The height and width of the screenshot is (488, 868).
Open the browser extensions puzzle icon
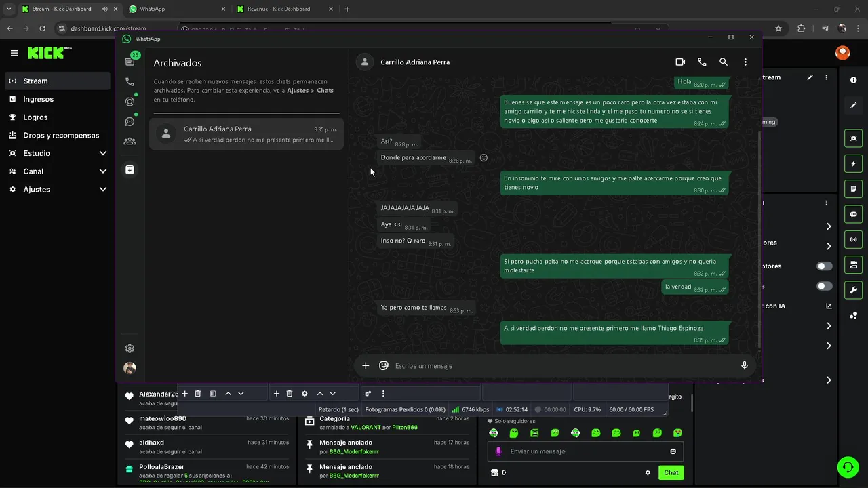click(802, 28)
